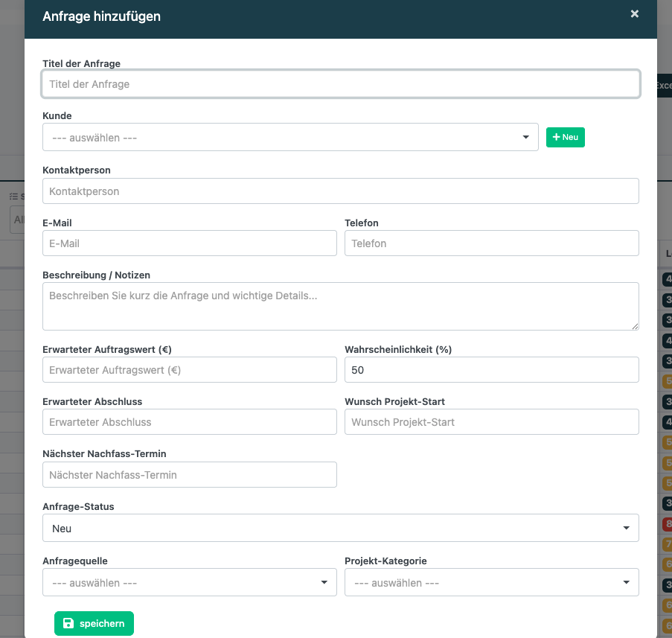
Task: Click into the E-Mail input
Action: (x=190, y=243)
